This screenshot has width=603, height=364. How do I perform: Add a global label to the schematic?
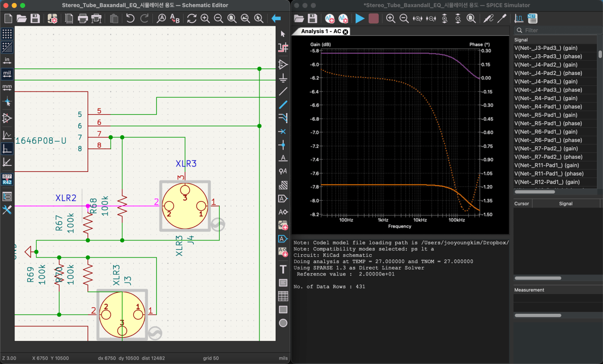click(283, 199)
